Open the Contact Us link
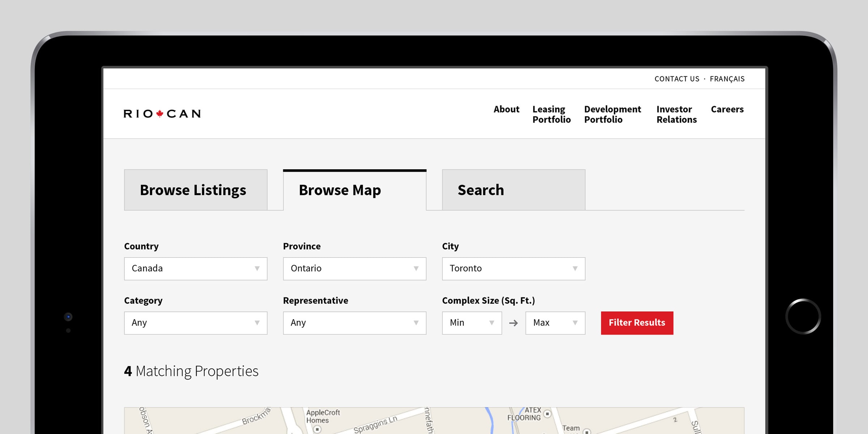The height and width of the screenshot is (434, 868). tap(677, 79)
